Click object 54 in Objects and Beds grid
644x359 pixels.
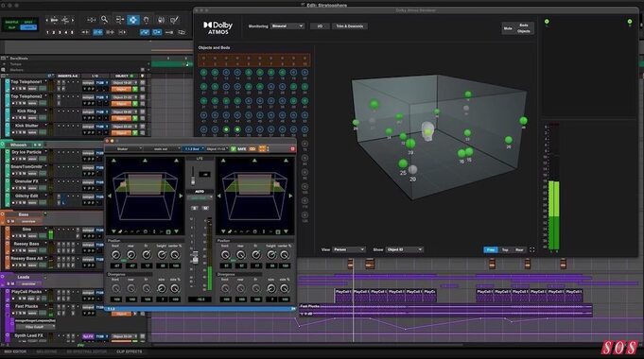(x=237, y=129)
